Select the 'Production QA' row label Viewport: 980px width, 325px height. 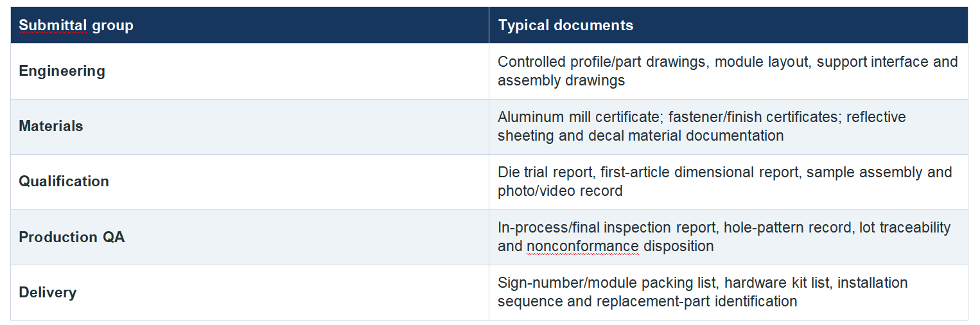point(72,237)
